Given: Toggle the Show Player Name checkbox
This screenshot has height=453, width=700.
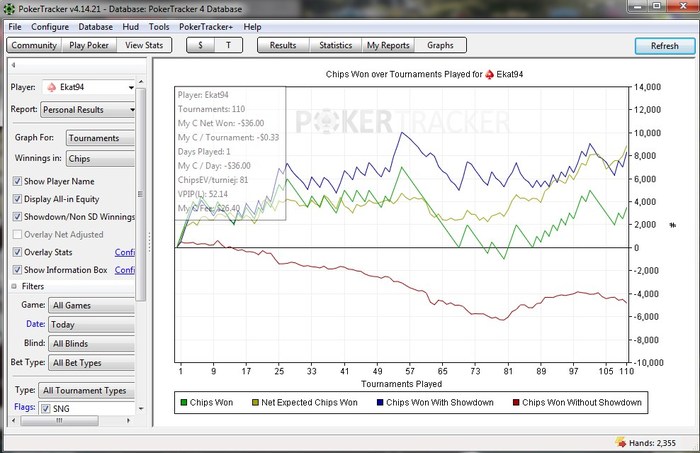Looking at the screenshot, I should tap(17, 181).
